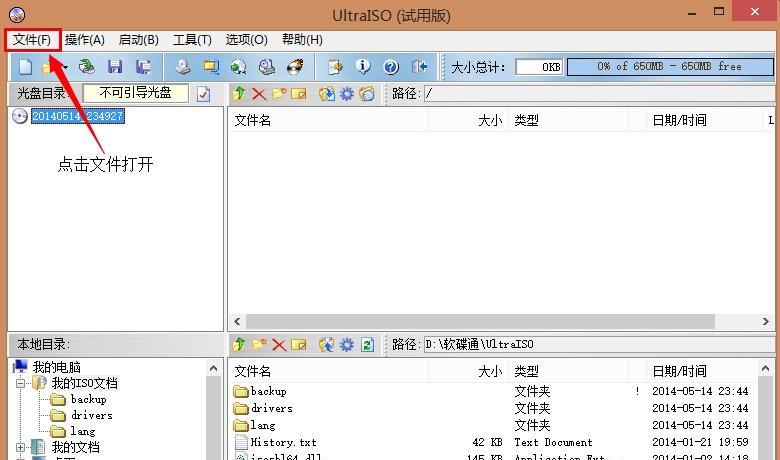Viewport: 780px width, 460px height.
Task: Create new folder in local directory toolbar
Action: pyautogui.click(x=259, y=344)
